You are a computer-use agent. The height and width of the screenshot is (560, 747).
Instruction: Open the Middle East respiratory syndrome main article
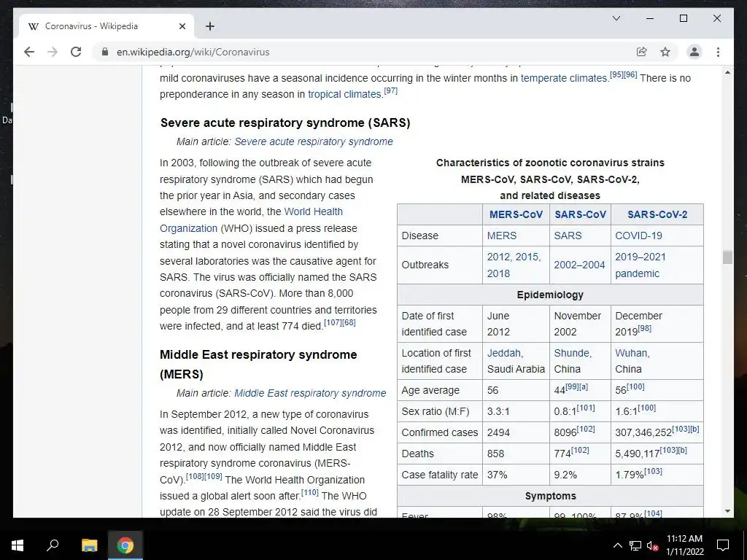coord(310,393)
